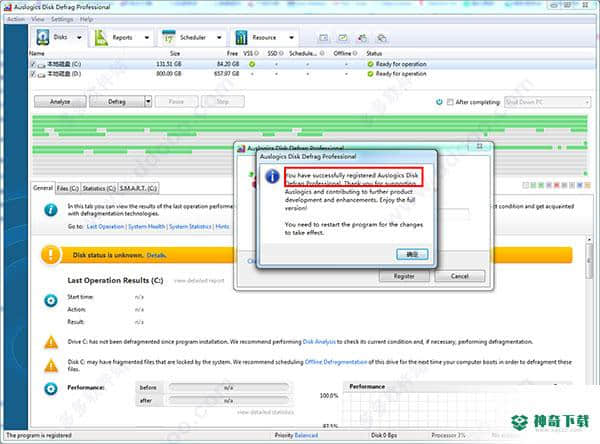Screen dimensions: 600x444
Task: Open Details link in disk status banner
Action: click(x=156, y=255)
